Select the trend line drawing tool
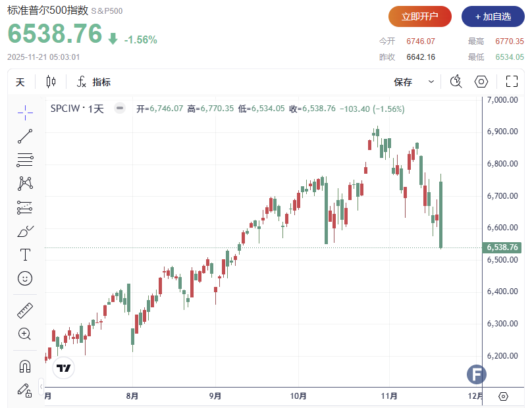The width and height of the screenshot is (532, 408). [25, 136]
